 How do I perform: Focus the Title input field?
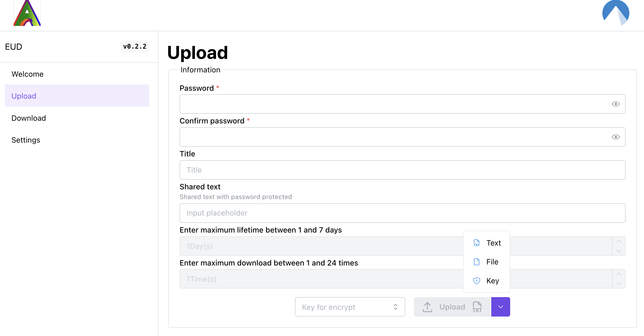(x=402, y=170)
